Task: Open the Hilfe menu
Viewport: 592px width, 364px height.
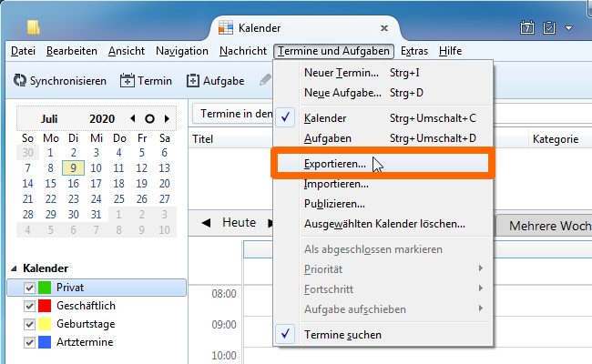Action: [x=450, y=51]
